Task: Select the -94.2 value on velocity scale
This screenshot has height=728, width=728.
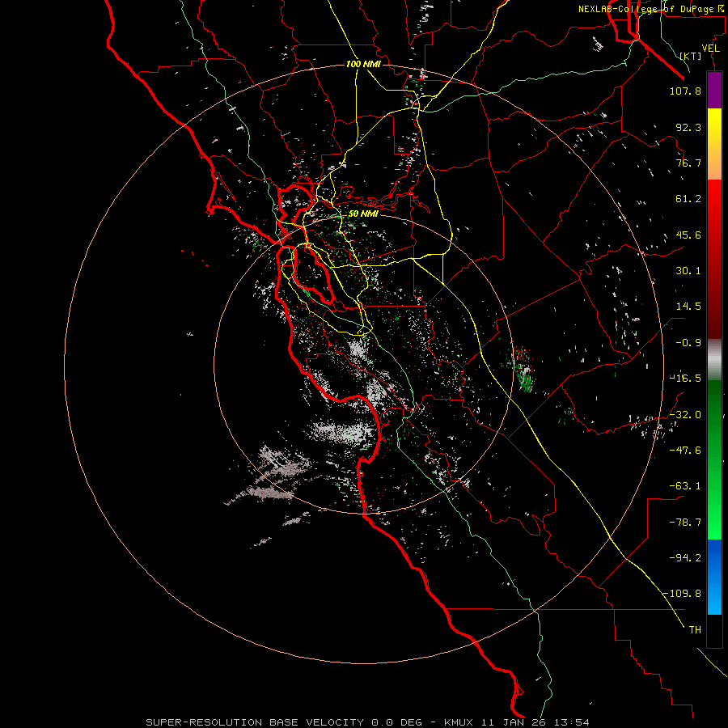Action: click(685, 557)
